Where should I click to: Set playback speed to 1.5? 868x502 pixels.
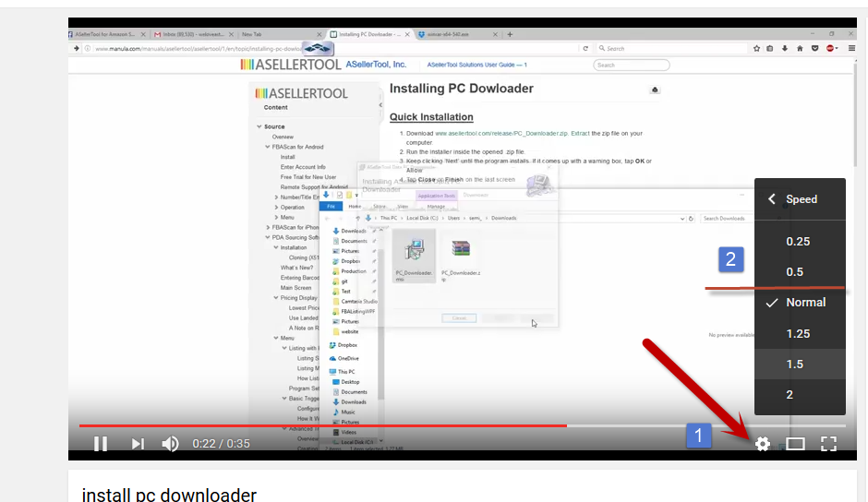[x=800, y=365]
